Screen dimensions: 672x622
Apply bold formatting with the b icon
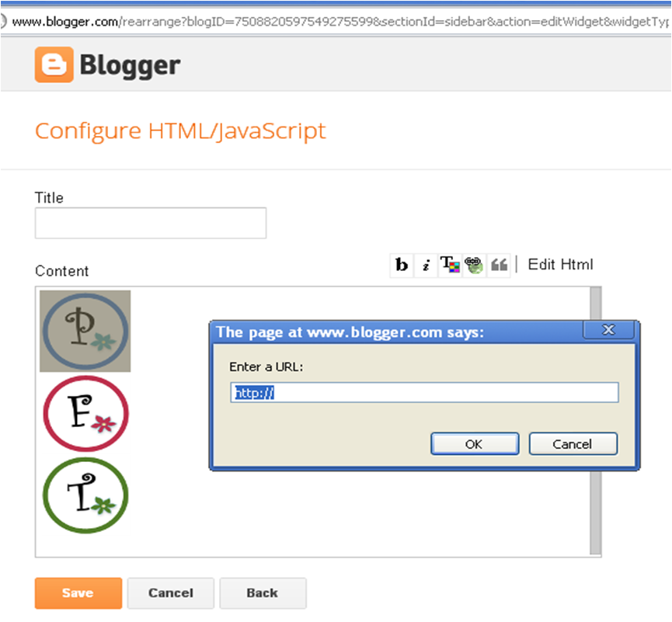[x=401, y=264]
